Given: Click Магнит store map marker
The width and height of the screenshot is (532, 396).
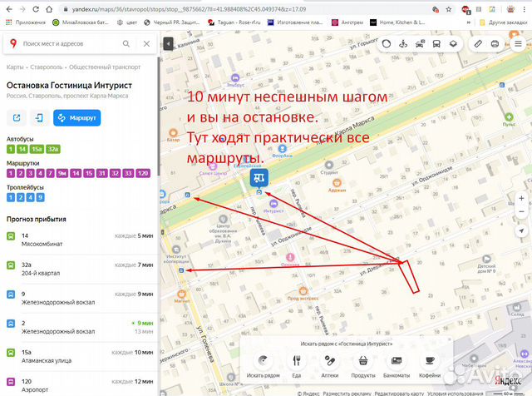Looking at the screenshot, I should [181, 295].
